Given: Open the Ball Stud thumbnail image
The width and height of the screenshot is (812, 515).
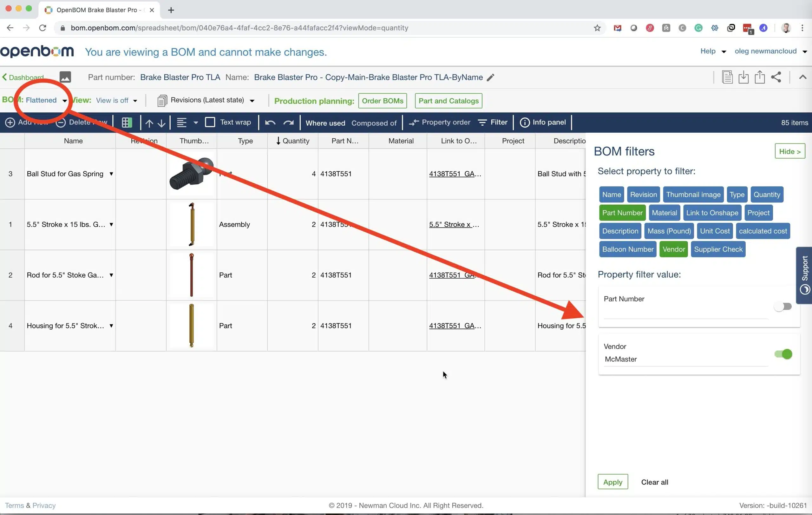Looking at the screenshot, I should pyautogui.click(x=191, y=174).
